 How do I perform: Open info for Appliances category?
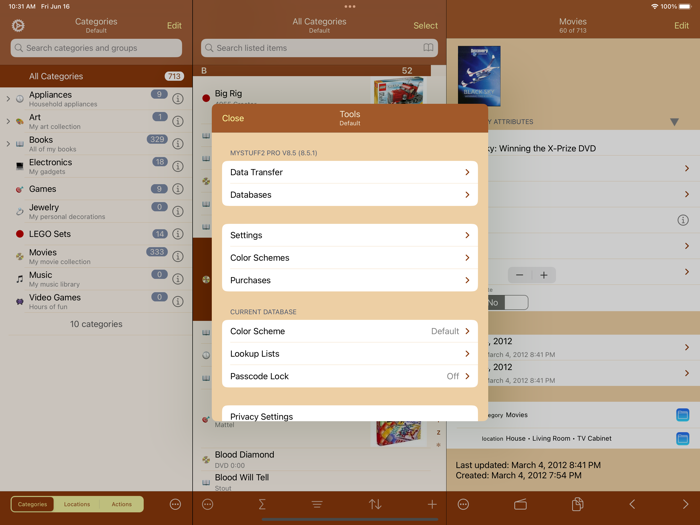(x=178, y=99)
